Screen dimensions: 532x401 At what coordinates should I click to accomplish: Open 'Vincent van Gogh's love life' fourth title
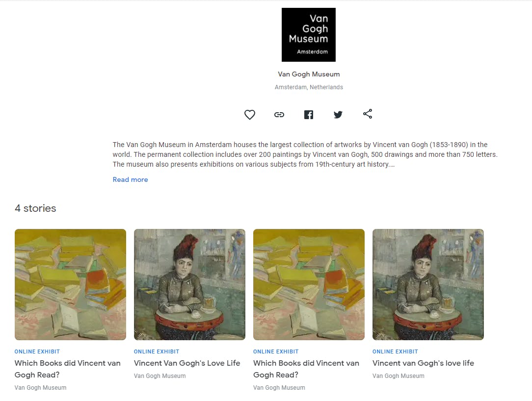tap(423, 363)
